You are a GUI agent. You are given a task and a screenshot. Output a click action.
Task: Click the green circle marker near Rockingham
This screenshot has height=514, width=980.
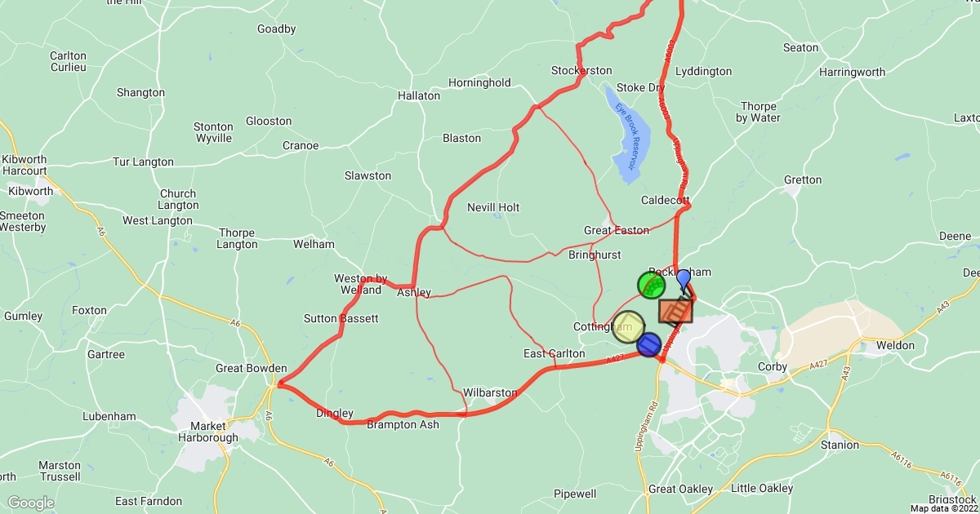pyautogui.click(x=651, y=285)
